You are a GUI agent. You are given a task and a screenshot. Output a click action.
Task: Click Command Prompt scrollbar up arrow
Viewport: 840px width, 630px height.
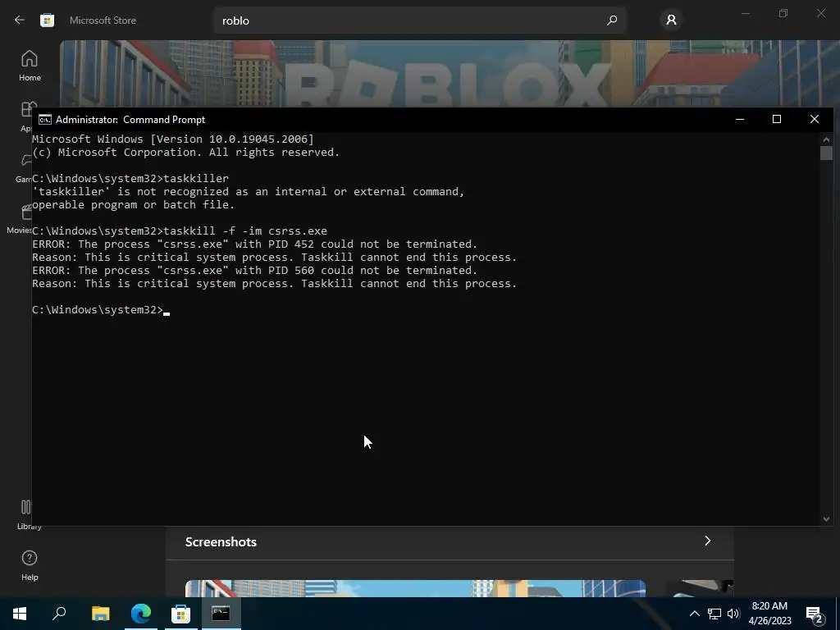(x=826, y=139)
